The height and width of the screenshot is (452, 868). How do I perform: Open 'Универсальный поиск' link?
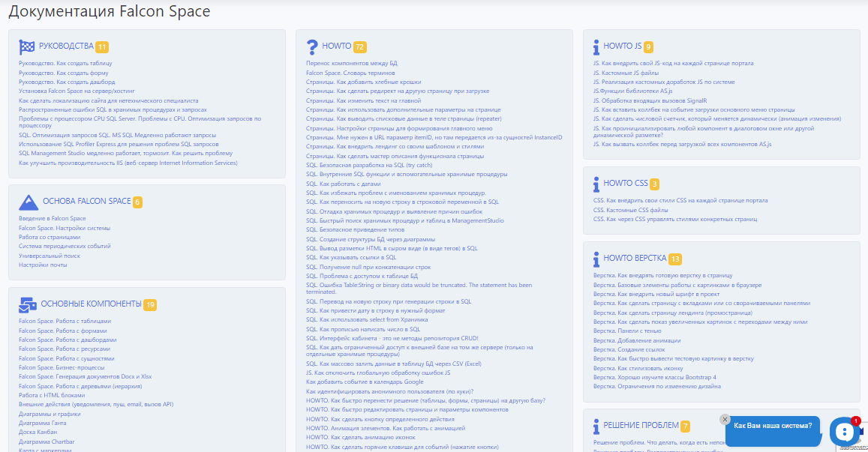(50, 256)
